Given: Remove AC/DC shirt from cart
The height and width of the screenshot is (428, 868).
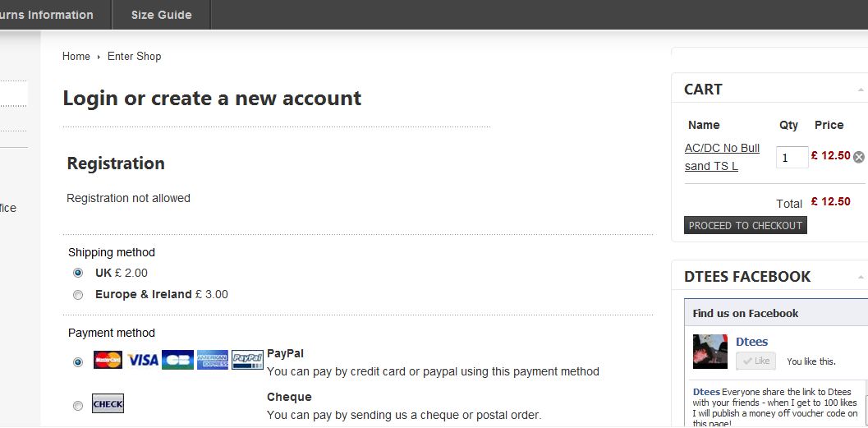Looking at the screenshot, I should pos(859,157).
